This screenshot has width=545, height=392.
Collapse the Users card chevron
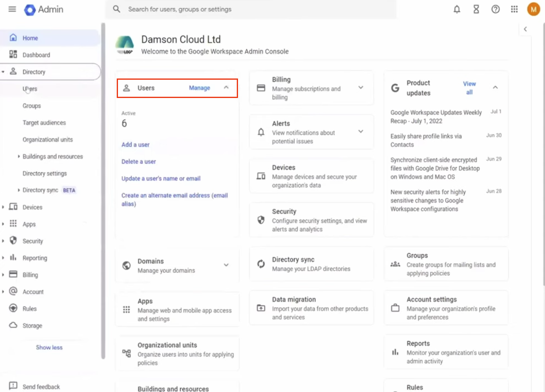click(x=226, y=88)
